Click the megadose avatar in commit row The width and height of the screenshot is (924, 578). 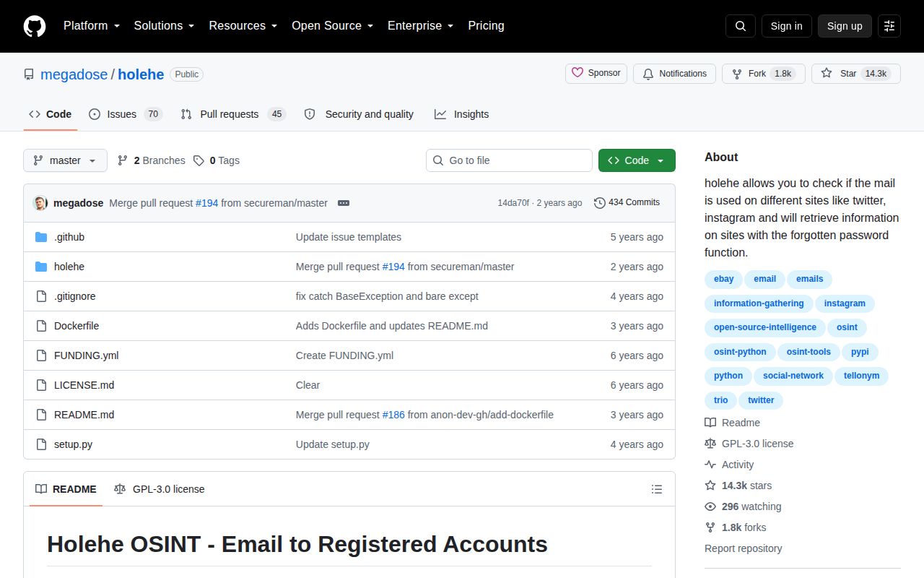tap(40, 203)
